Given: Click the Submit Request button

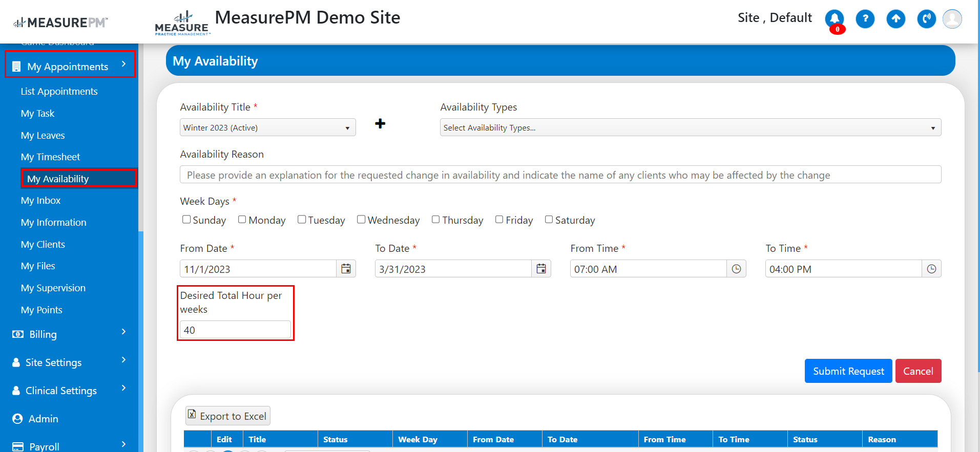Looking at the screenshot, I should coord(848,371).
